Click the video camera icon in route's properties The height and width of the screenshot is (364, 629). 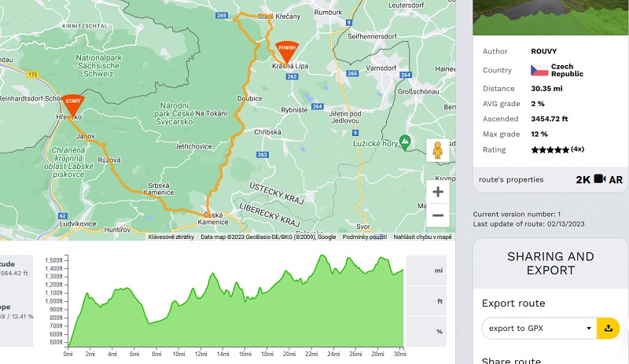click(599, 179)
